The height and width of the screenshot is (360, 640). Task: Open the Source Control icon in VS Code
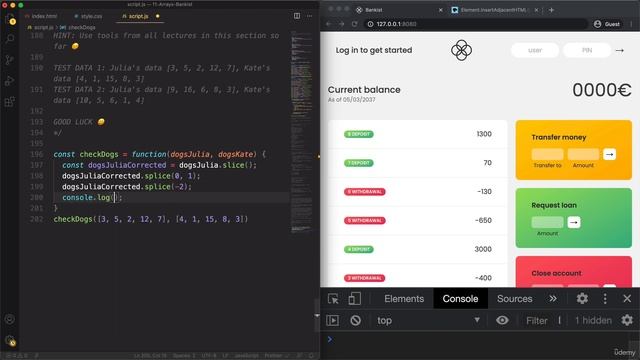10,60
